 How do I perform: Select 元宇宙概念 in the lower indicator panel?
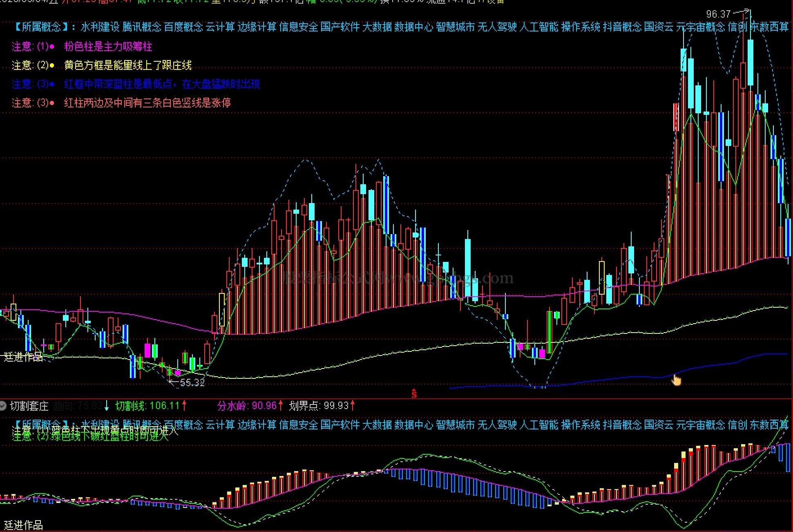tap(701, 425)
